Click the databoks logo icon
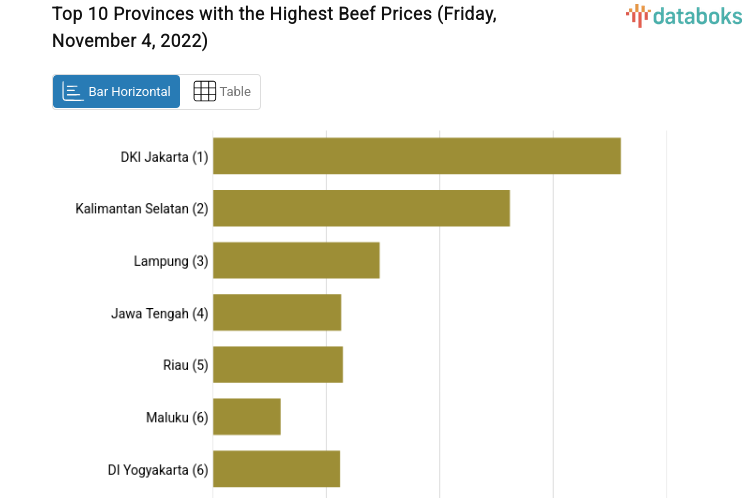Image resolution: width=753 pixels, height=498 pixels. click(637, 14)
